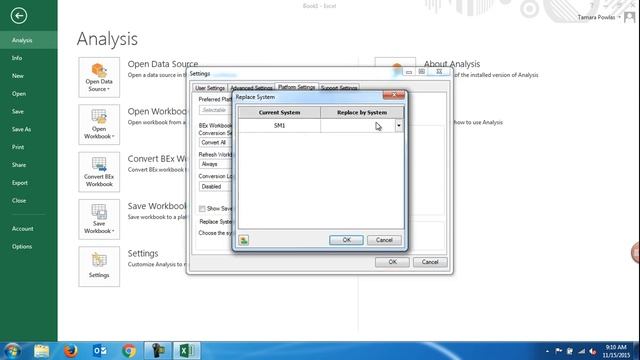Open Outlook from the taskbar
This screenshot has width=640, height=360.
click(100, 351)
